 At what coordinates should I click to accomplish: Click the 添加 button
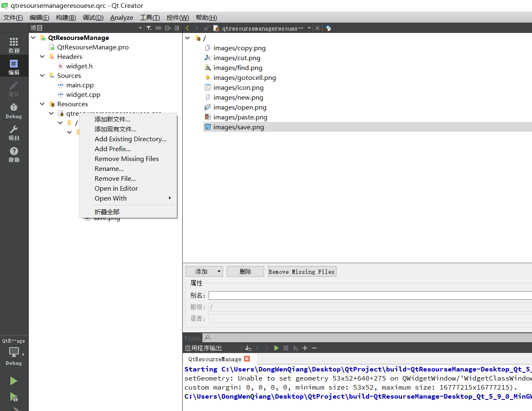(201, 271)
